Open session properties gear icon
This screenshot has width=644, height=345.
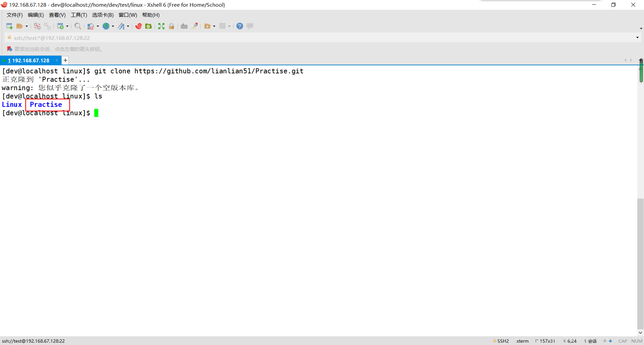(60, 26)
